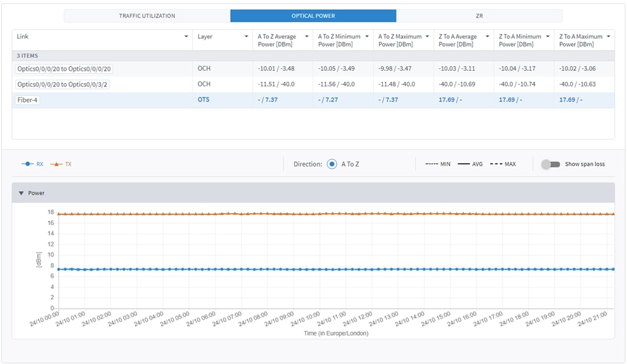Open A To Z Average Power column menu
This screenshot has height=364, width=628.
[x=307, y=37]
